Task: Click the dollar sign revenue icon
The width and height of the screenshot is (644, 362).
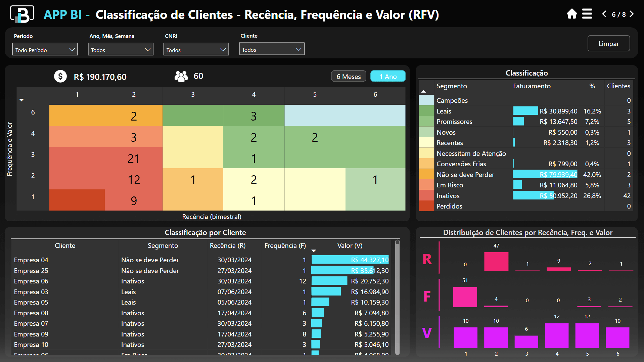Action: 60,77
